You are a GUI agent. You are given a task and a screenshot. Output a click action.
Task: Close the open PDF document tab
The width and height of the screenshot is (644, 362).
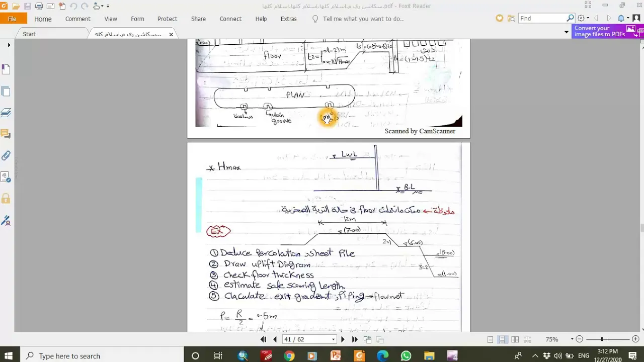171,34
